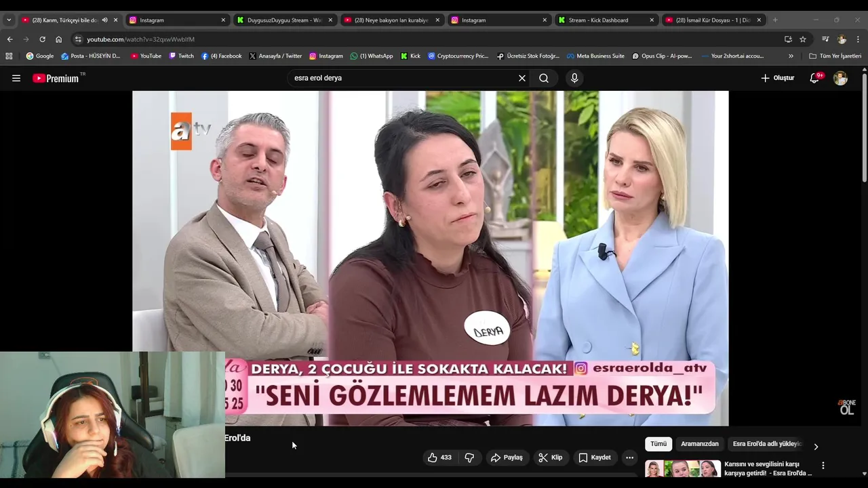868x488 pixels.
Task: Share the video via Paylaş
Action: 507,457
